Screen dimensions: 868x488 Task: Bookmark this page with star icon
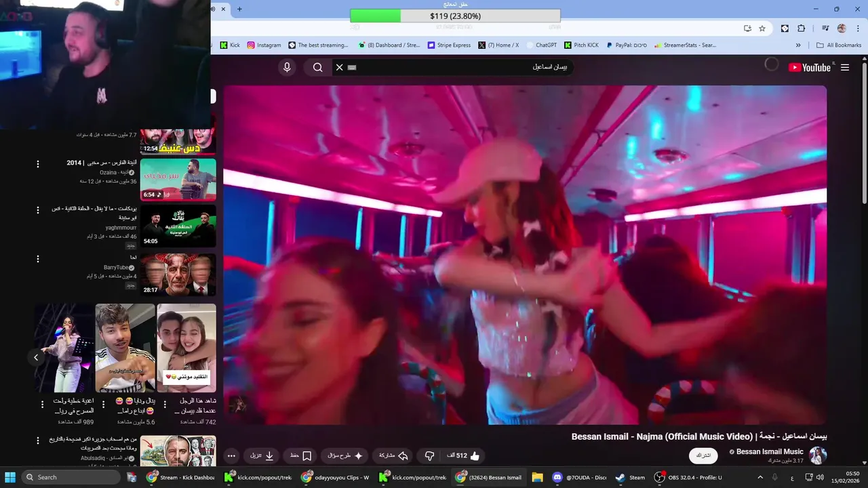click(x=762, y=28)
